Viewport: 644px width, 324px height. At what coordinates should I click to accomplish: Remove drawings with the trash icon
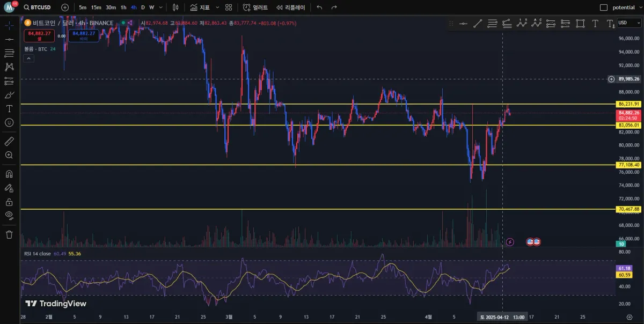pyautogui.click(x=9, y=234)
